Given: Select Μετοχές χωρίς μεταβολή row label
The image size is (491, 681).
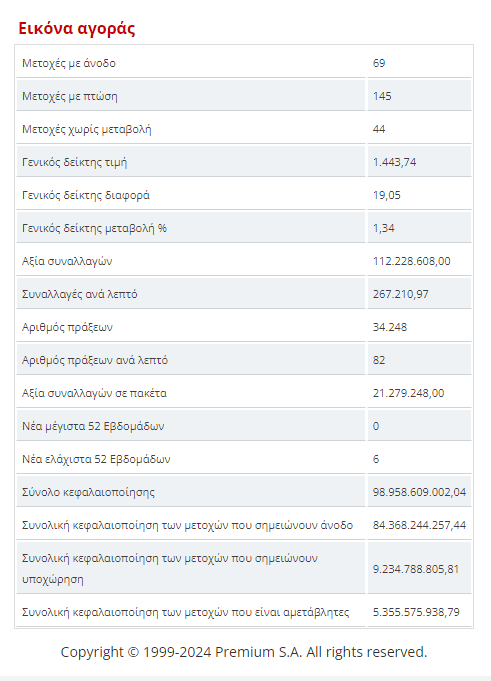Looking at the screenshot, I should pyautogui.click(x=87, y=129).
